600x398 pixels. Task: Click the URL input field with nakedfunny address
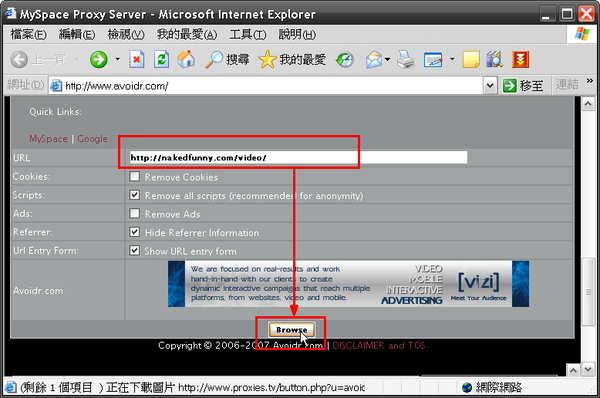(298, 157)
